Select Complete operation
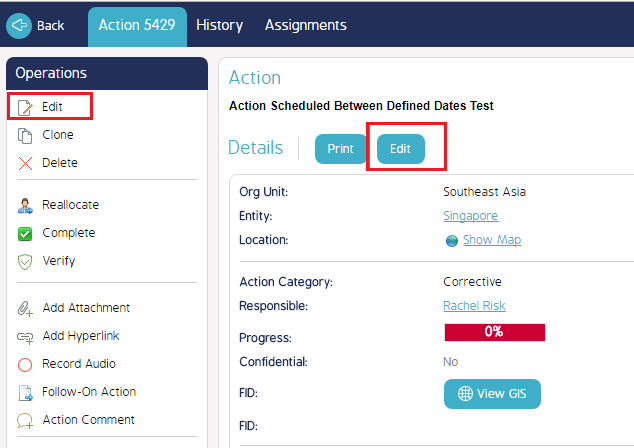Image resolution: width=634 pixels, height=448 pixels. [69, 233]
